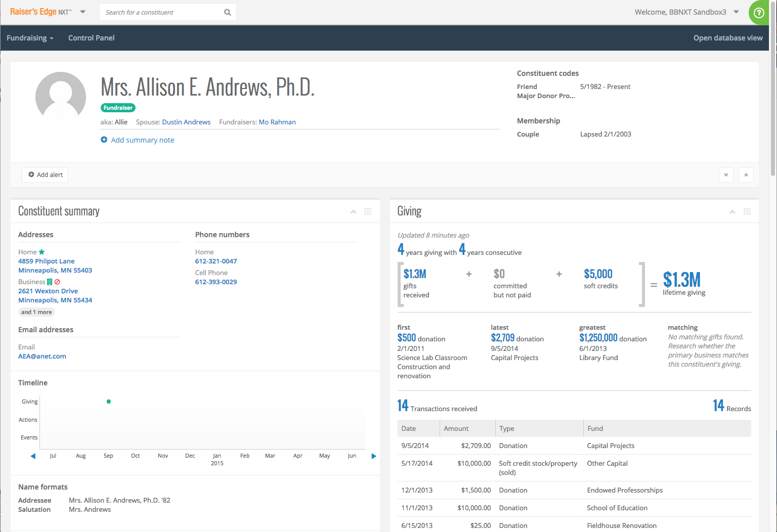Advance timeline with the next arrow
The height and width of the screenshot is (532, 777).
[x=374, y=456]
